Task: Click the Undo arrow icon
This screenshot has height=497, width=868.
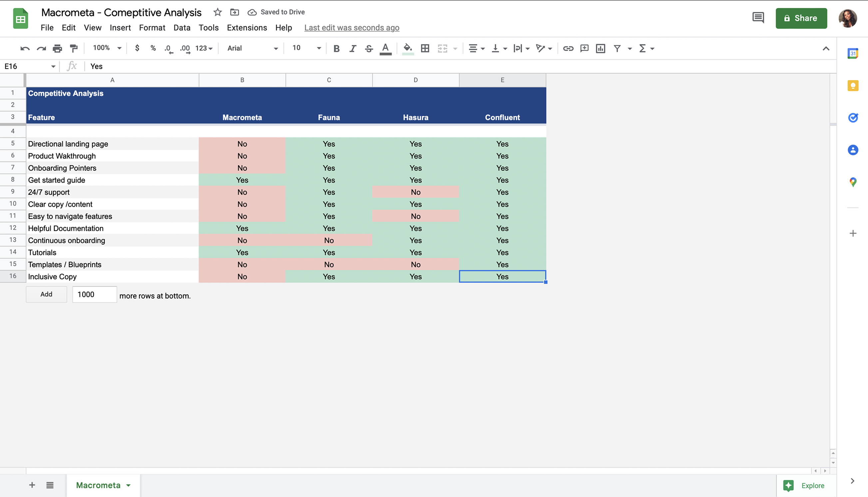Action: pos(25,49)
